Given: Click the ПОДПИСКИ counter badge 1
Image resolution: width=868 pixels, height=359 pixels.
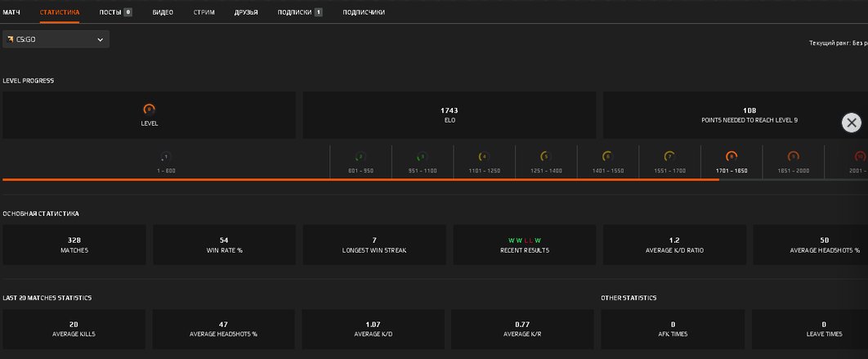Looking at the screenshot, I should [x=318, y=12].
